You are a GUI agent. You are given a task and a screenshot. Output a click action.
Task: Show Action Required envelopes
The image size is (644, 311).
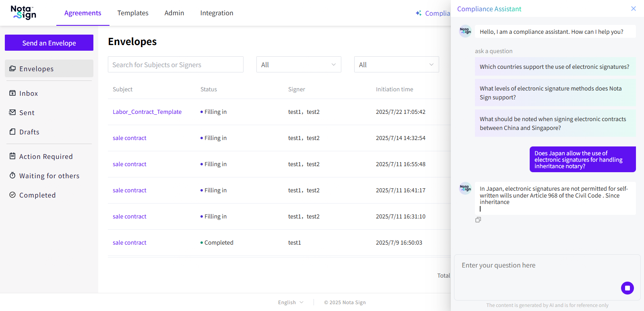point(45,157)
